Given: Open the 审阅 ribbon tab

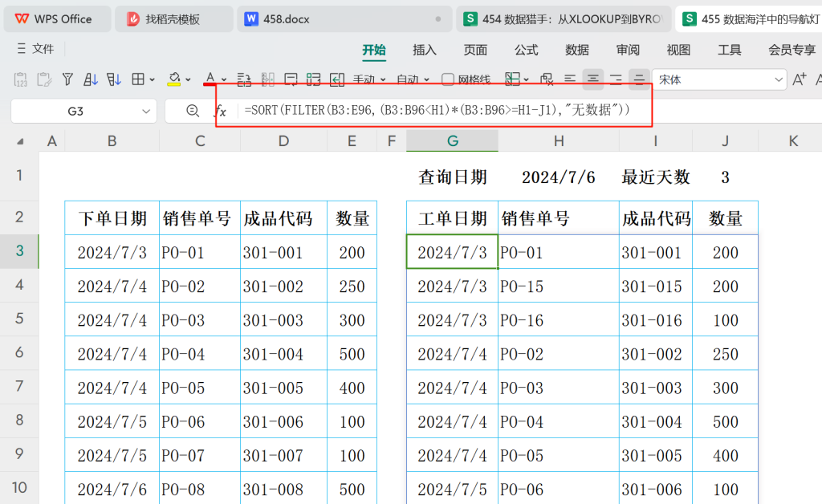Looking at the screenshot, I should (x=628, y=50).
